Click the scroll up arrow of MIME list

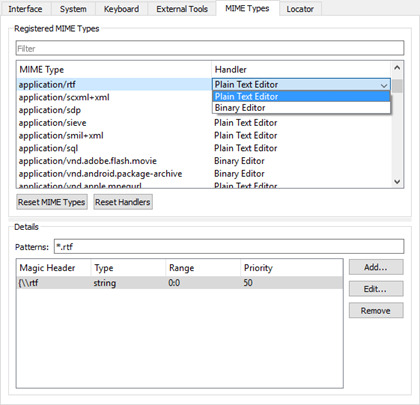397,68
